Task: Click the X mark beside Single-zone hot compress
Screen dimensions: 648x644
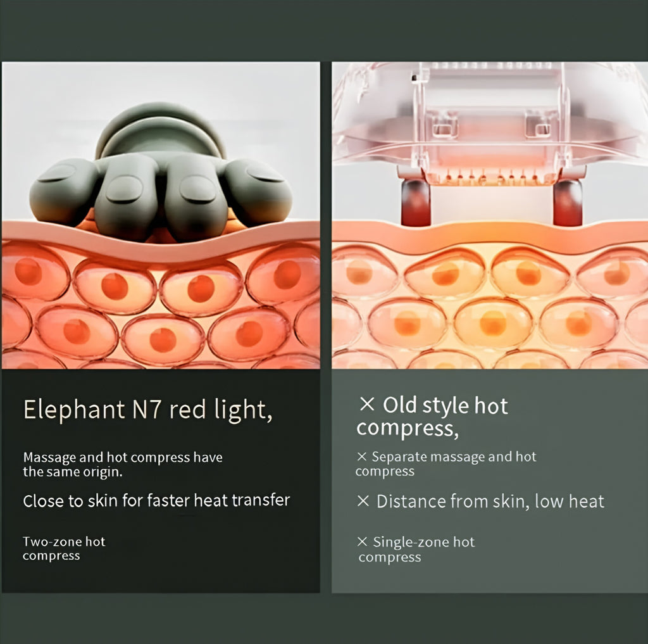Action: pyautogui.click(x=362, y=542)
